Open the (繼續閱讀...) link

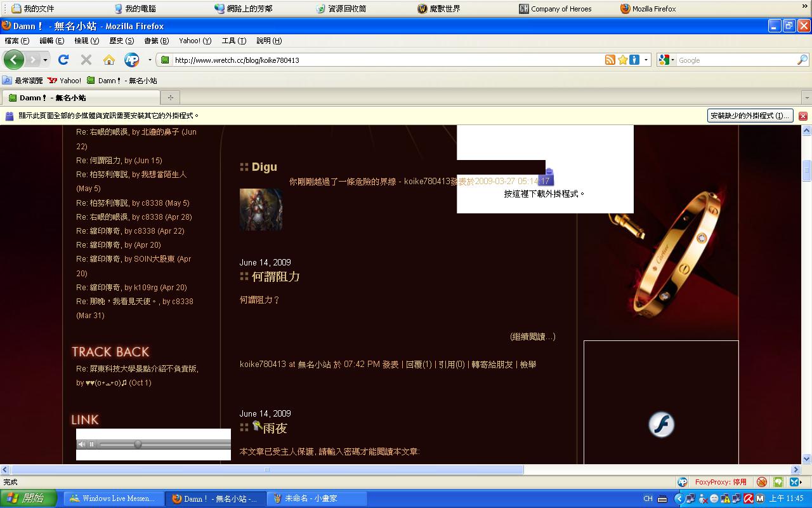(x=533, y=337)
